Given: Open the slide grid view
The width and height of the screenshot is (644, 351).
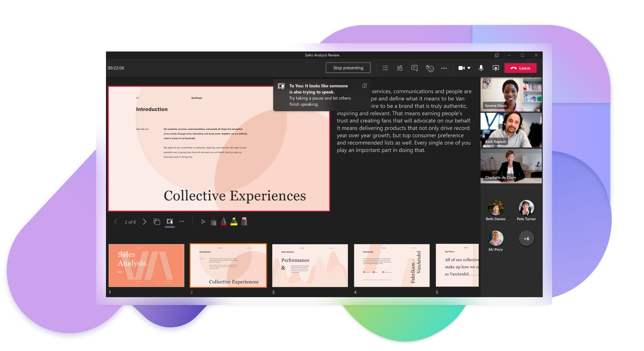Looking at the screenshot, I should (x=157, y=221).
